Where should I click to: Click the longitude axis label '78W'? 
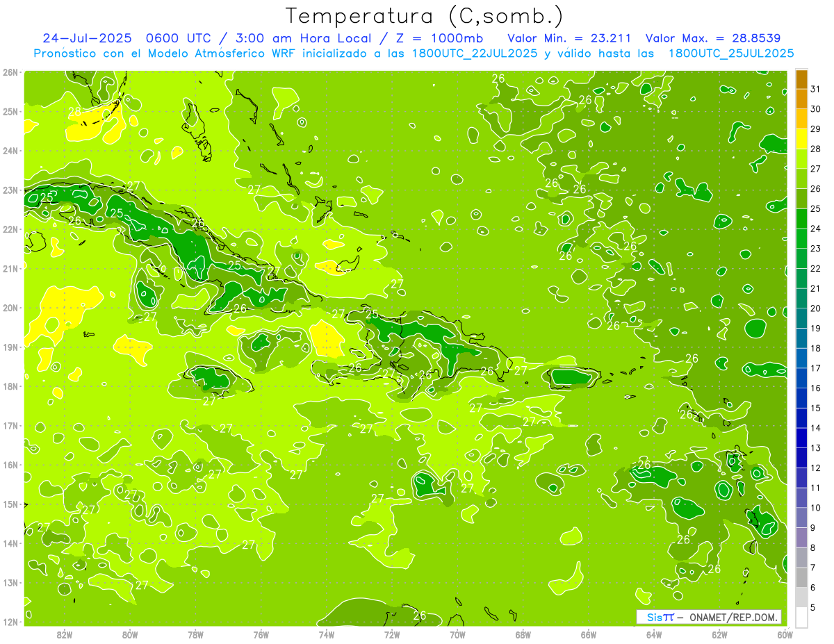pyautogui.click(x=195, y=634)
